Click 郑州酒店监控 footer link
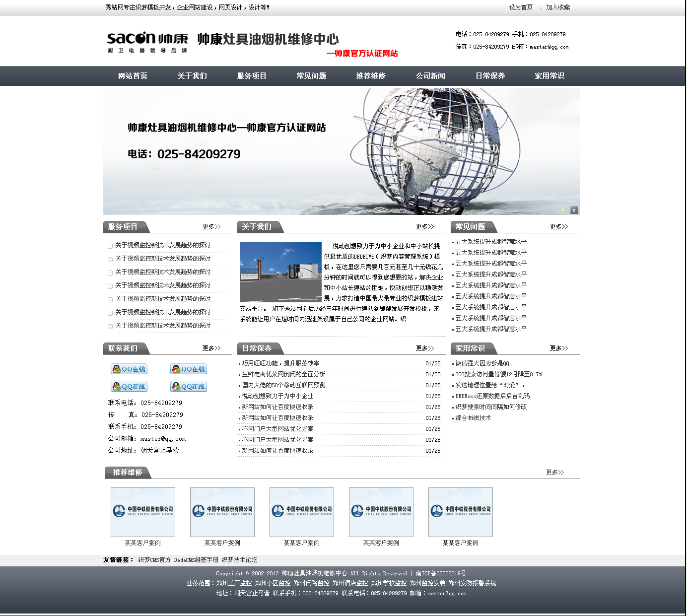The height and width of the screenshot is (616, 687). (x=350, y=583)
